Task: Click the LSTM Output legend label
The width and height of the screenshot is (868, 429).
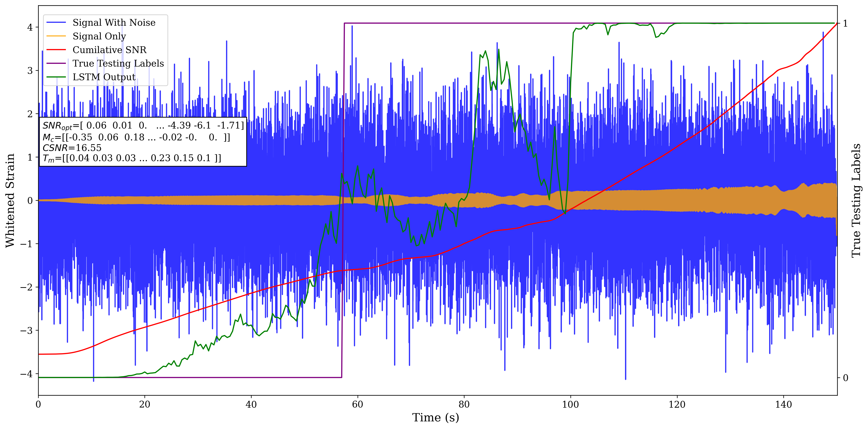Action: pos(104,77)
